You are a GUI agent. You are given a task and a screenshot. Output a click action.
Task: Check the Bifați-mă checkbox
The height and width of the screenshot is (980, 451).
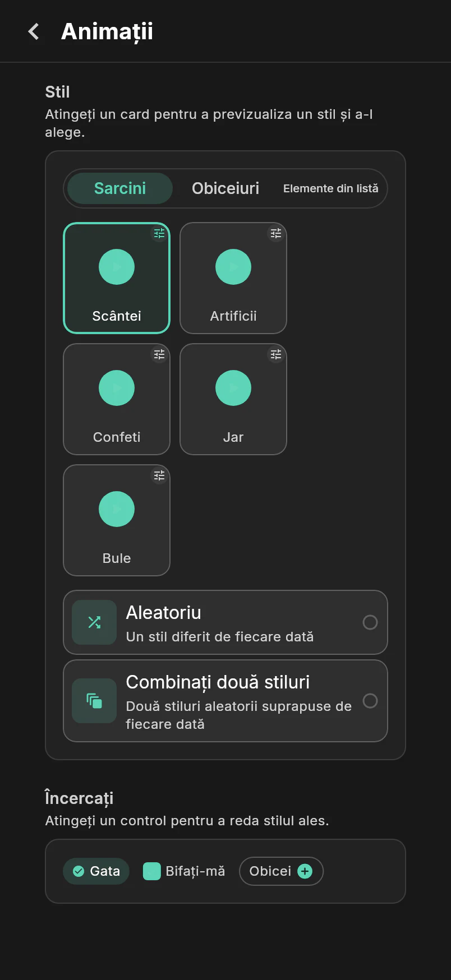pyautogui.click(x=152, y=871)
